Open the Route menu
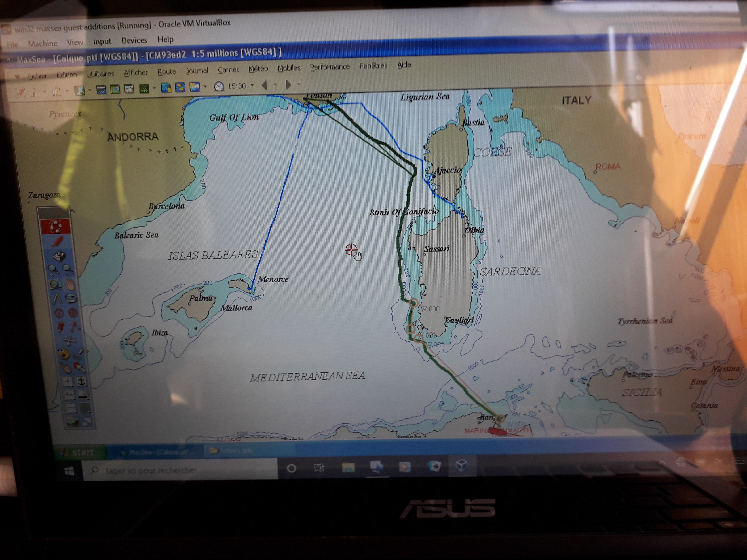This screenshot has width=747, height=560. pos(166,71)
